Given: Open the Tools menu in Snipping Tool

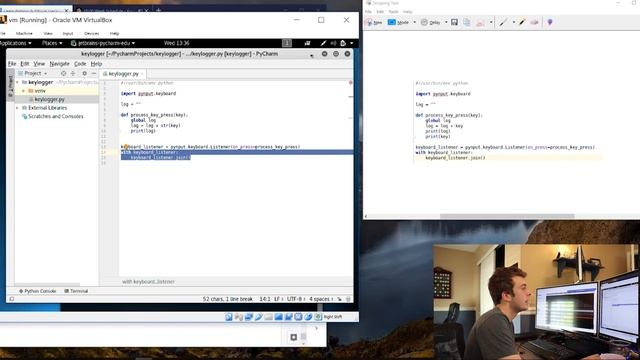Looking at the screenshot, I should click(x=393, y=12).
